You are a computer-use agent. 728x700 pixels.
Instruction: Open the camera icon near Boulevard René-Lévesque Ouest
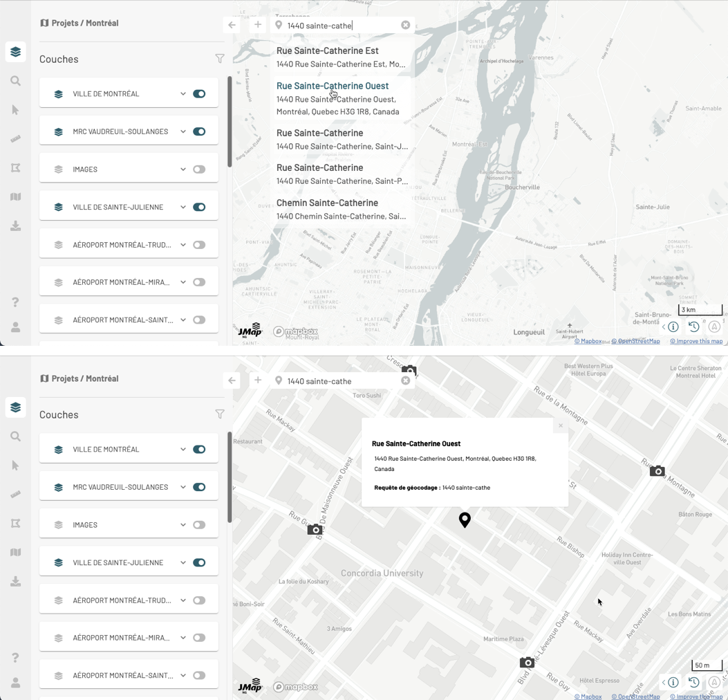pyautogui.click(x=527, y=663)
